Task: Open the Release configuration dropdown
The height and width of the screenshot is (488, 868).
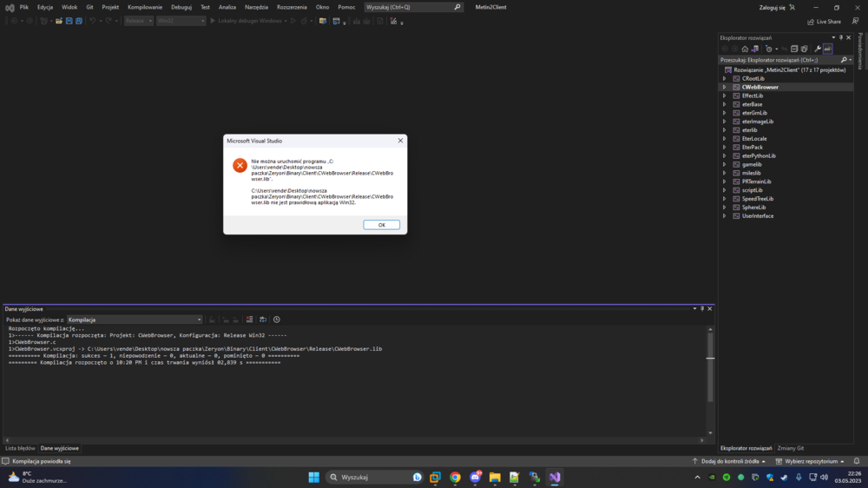Action: click(138, 21)
